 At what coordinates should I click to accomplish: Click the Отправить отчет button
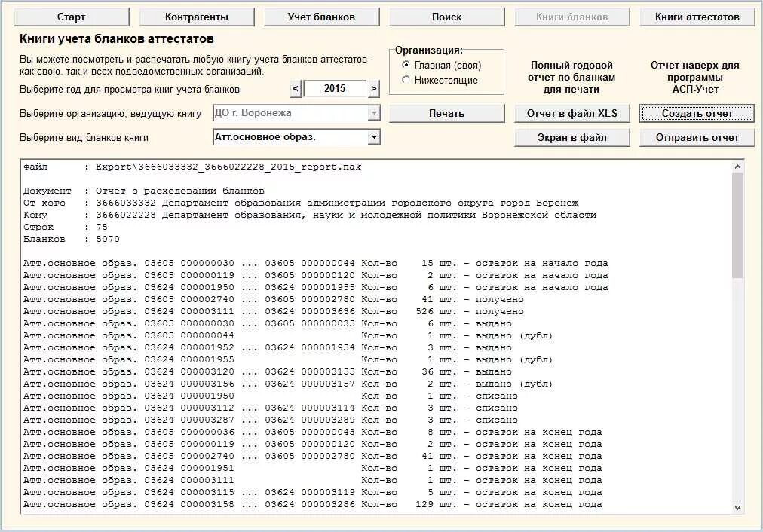697,138
